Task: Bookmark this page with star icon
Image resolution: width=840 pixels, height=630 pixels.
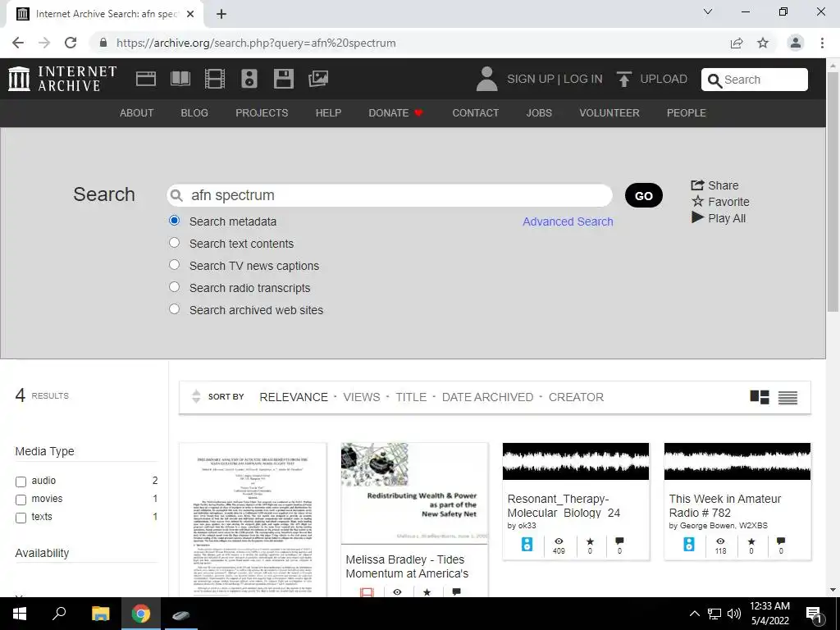Action: click(763, 43)
